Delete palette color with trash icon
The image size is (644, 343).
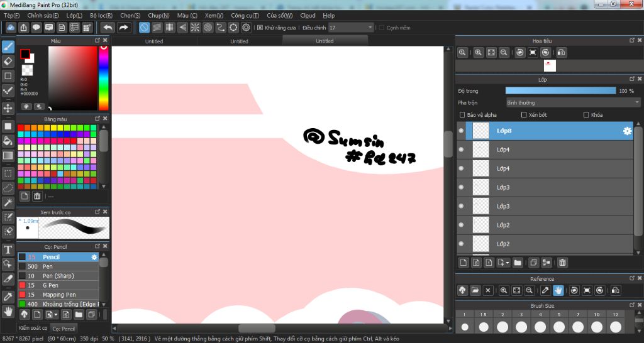coord(37,196)
